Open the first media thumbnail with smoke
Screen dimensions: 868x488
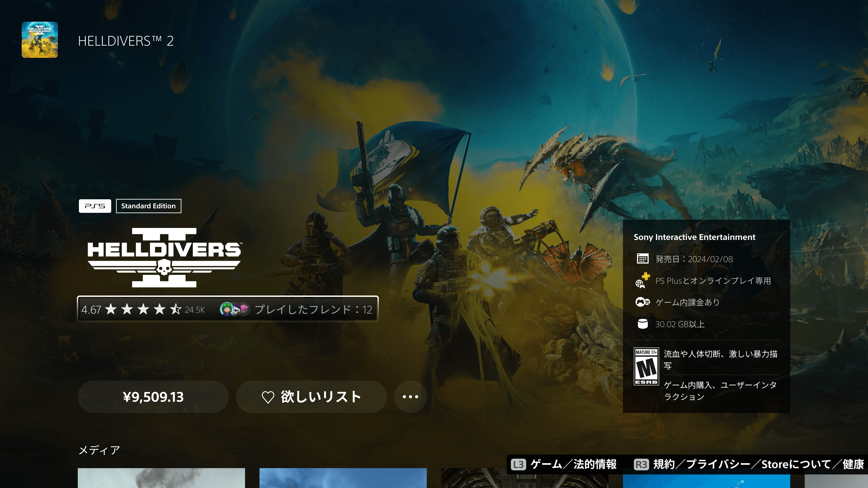click(161, 478)
